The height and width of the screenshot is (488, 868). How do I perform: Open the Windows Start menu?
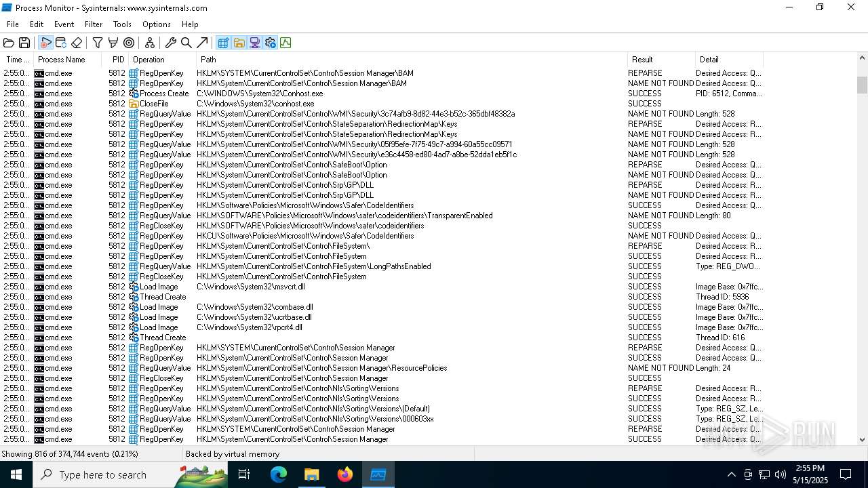tap(16, 474)
